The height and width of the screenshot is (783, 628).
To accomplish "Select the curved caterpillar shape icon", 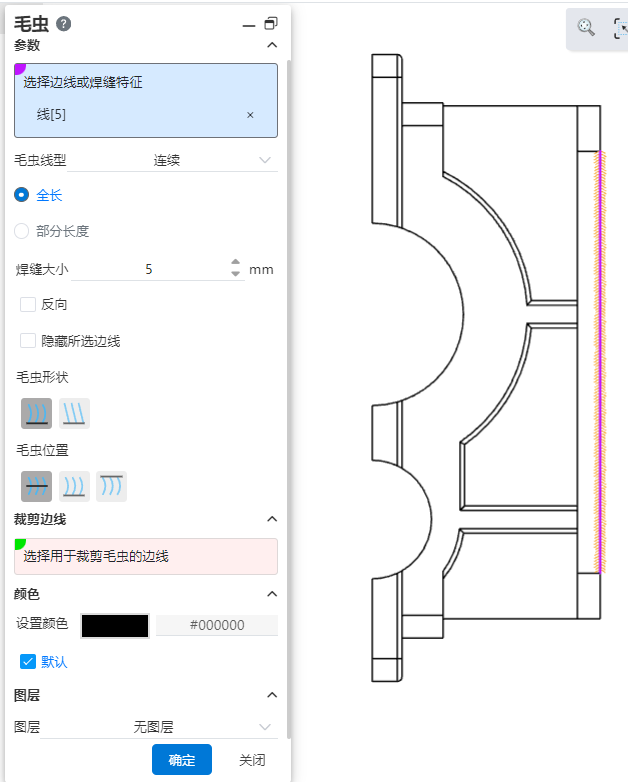I will [37, 413].
